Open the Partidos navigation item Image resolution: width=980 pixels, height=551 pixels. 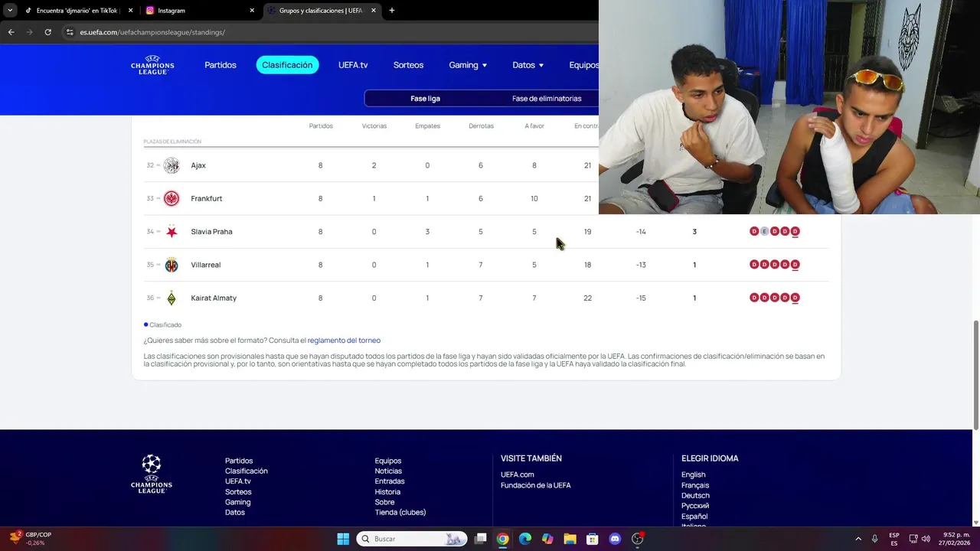point(220,65)
